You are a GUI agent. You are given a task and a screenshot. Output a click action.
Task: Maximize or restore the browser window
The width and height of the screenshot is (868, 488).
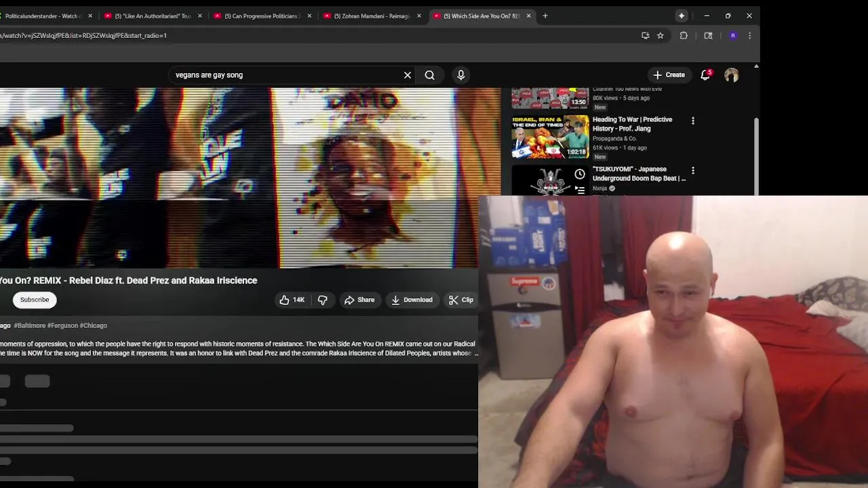[x=728, y=16]
